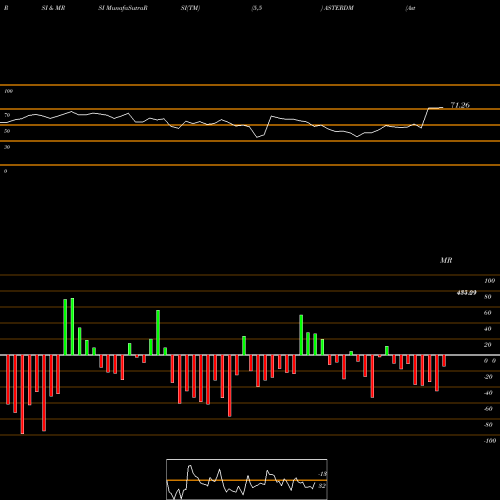
Task: Click the RSI value label 71.26
Action: point(460,105)
